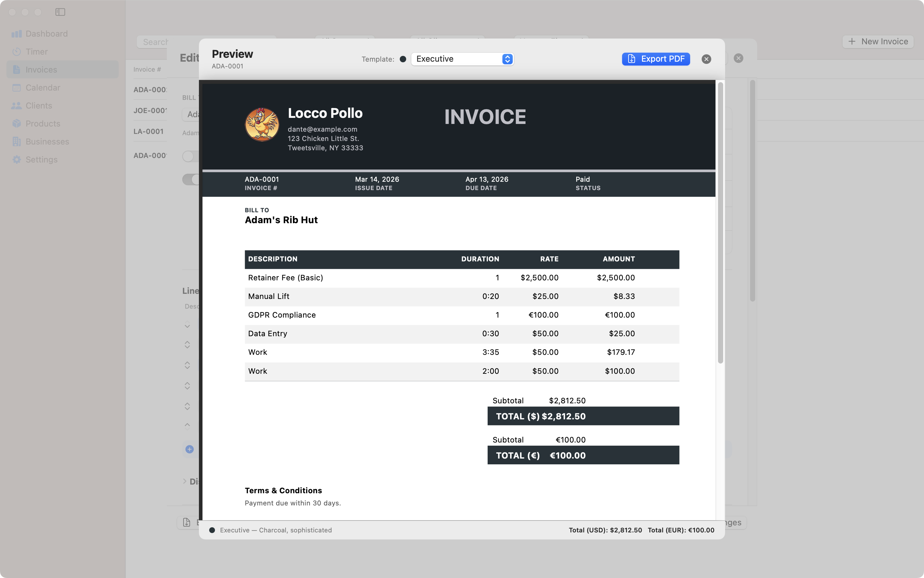Export the invoice as PDF
Screen dimensions: 924x578
656,59
